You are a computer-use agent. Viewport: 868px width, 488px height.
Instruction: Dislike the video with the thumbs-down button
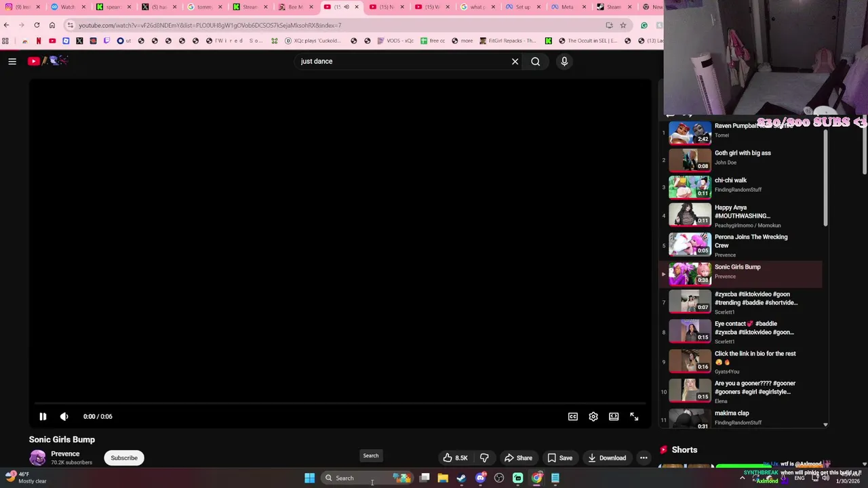[x=484, y=457]
